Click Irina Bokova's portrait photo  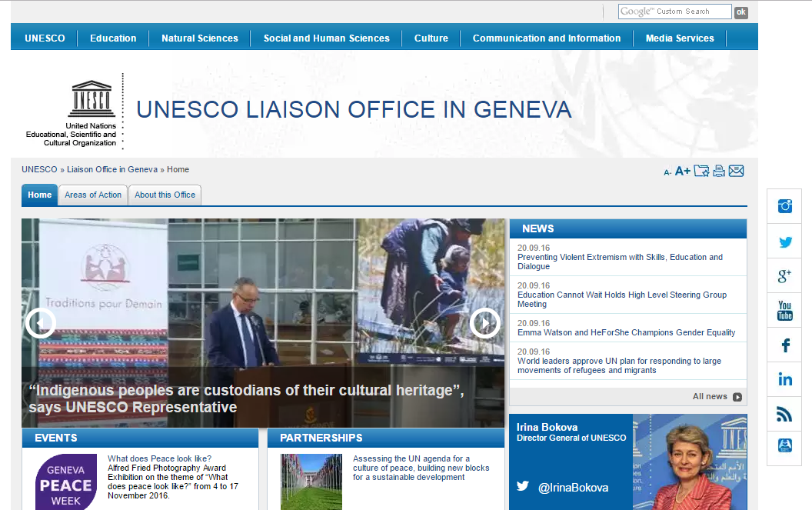(690, 462)
